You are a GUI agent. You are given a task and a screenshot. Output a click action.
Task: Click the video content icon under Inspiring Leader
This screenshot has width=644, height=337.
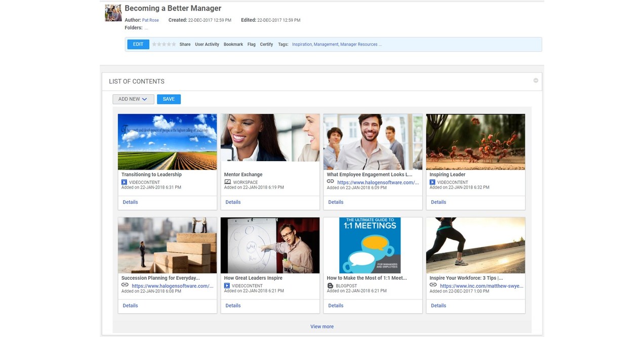coord(432,181)
